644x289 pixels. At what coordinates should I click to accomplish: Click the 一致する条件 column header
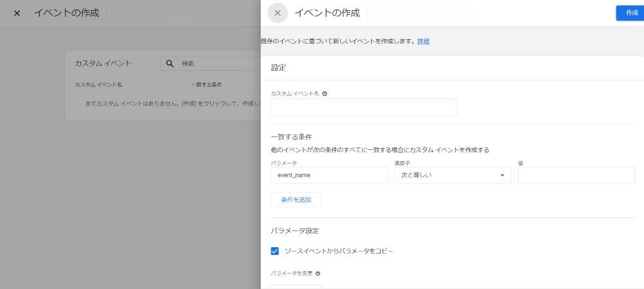coord(206,85)
